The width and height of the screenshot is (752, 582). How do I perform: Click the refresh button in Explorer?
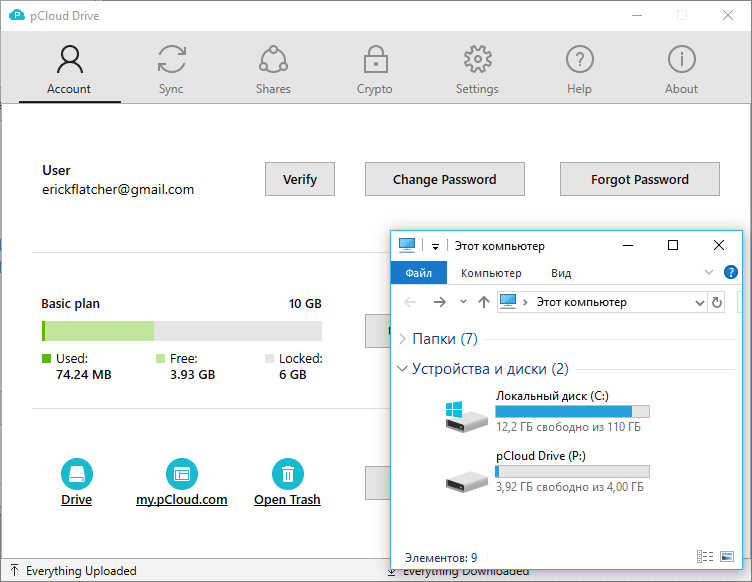click(717, 303)
